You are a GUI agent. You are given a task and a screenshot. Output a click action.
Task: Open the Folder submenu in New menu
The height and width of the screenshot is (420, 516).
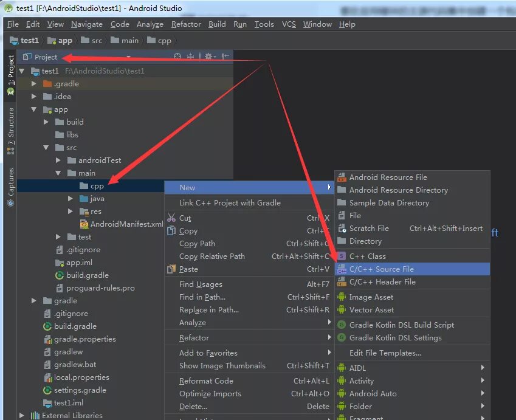tap(413, 407)
